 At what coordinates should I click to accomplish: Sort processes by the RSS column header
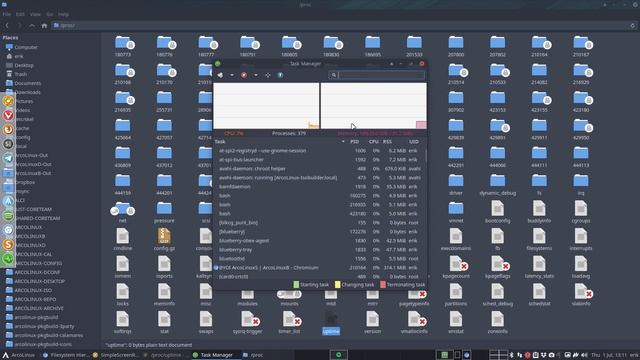click(x=387, y=142)
